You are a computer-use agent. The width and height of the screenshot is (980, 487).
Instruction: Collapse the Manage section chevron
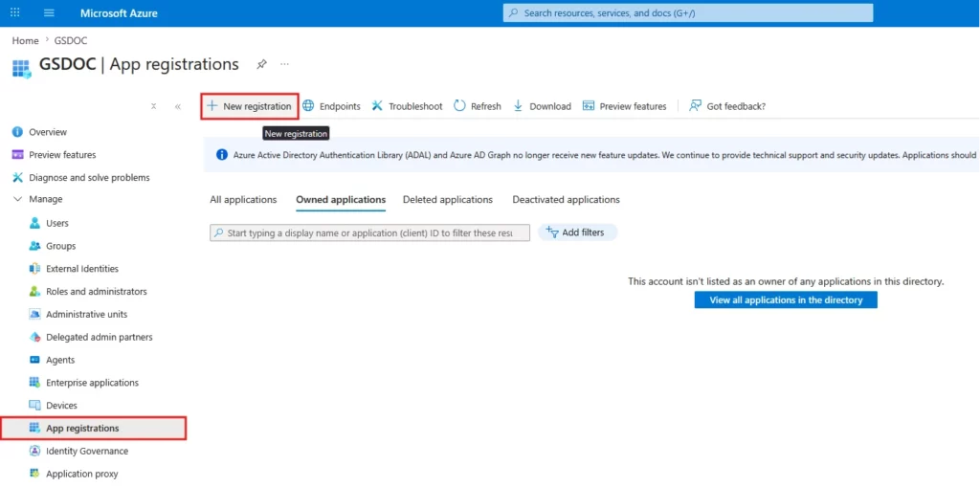17,199
